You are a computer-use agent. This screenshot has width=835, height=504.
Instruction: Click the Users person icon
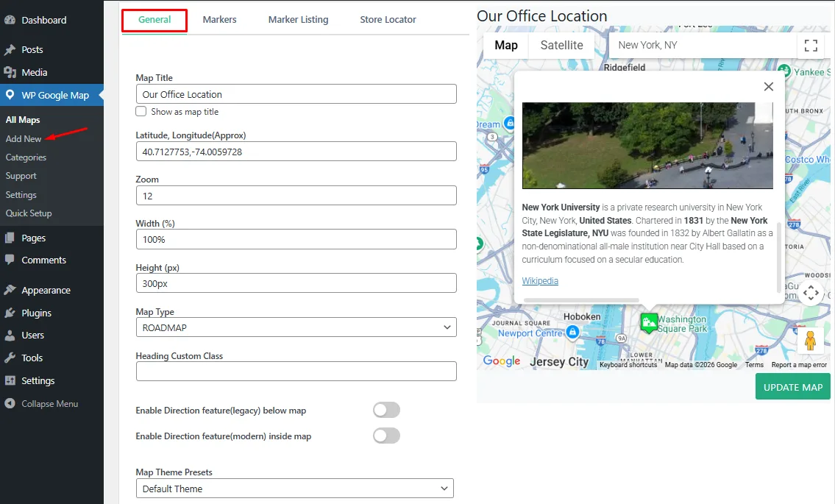(x=10, y=335)
